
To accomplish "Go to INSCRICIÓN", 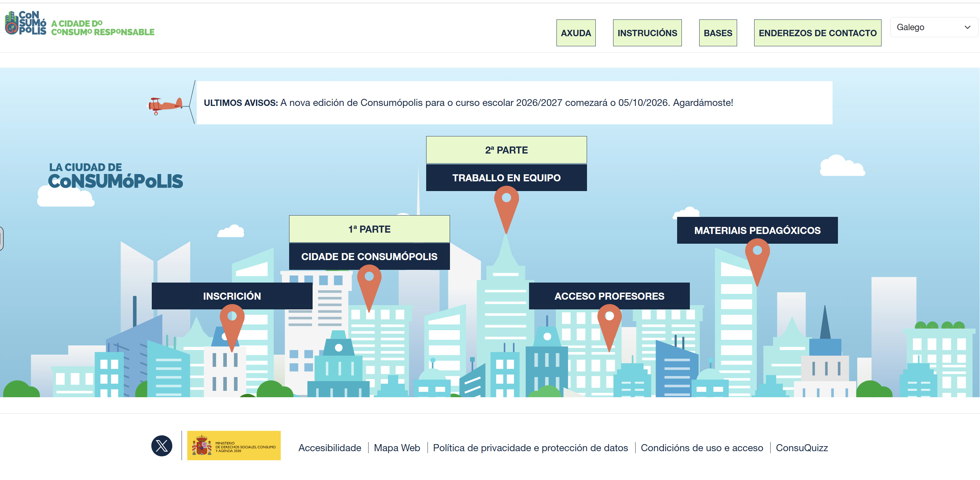I will tap(232, 296).
